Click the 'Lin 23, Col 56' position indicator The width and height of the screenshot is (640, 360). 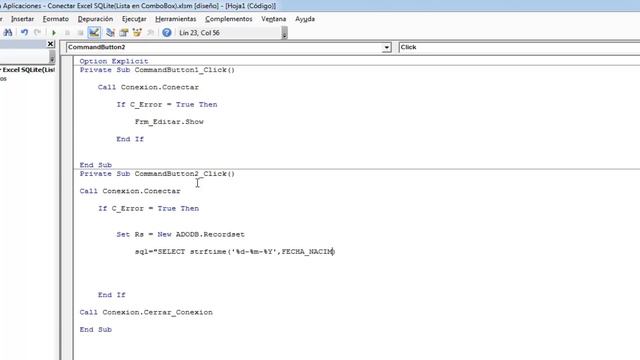click(x=199, y=33)
